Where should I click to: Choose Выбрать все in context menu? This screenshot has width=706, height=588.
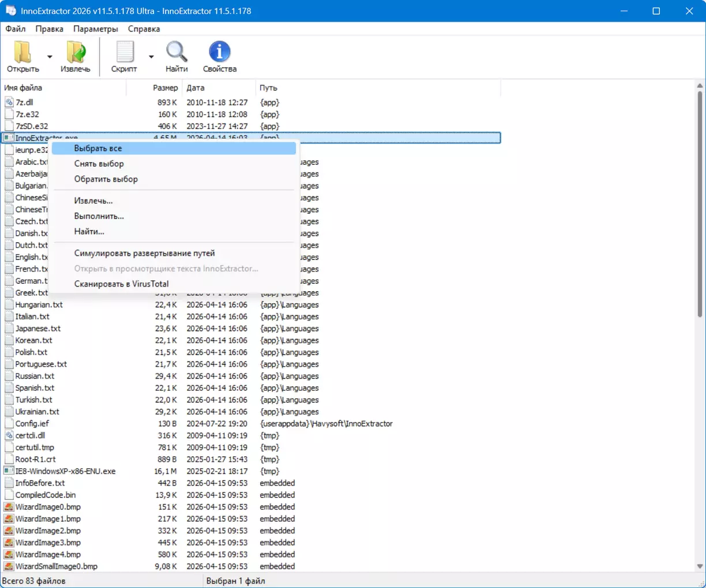pyautogui.click(x=98, y=148)
